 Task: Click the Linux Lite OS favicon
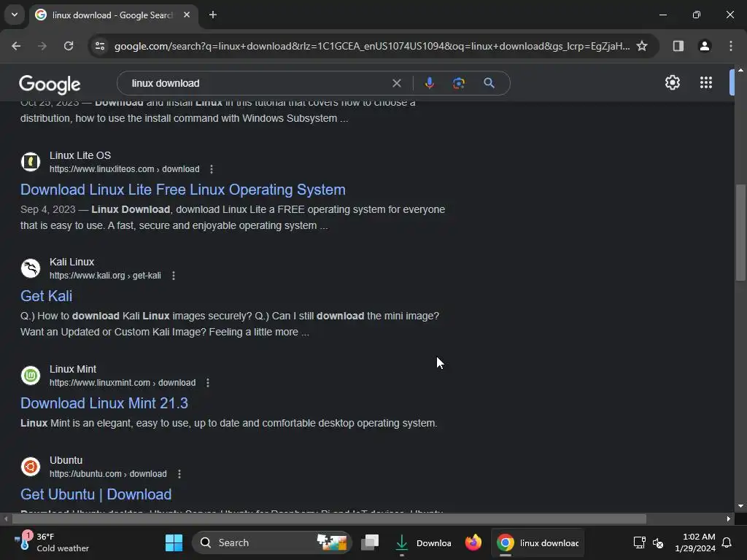coord(31,162)
